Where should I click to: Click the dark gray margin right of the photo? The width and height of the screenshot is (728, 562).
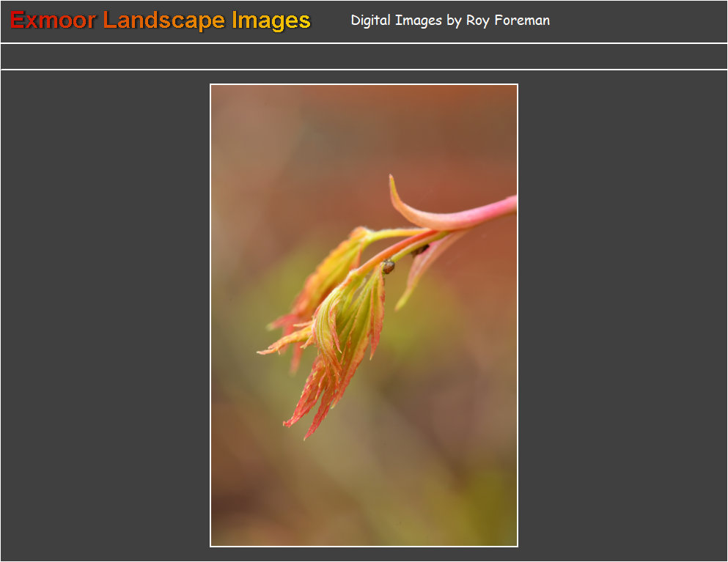[623, 315]
